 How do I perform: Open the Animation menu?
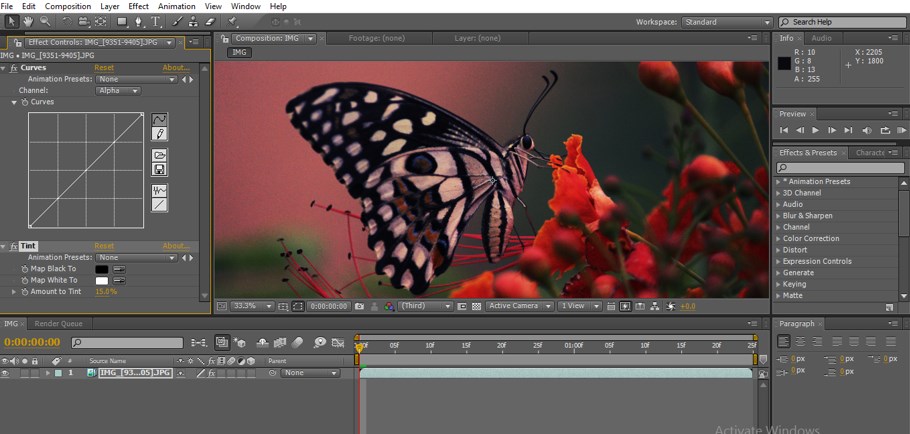tap(177, 6)
